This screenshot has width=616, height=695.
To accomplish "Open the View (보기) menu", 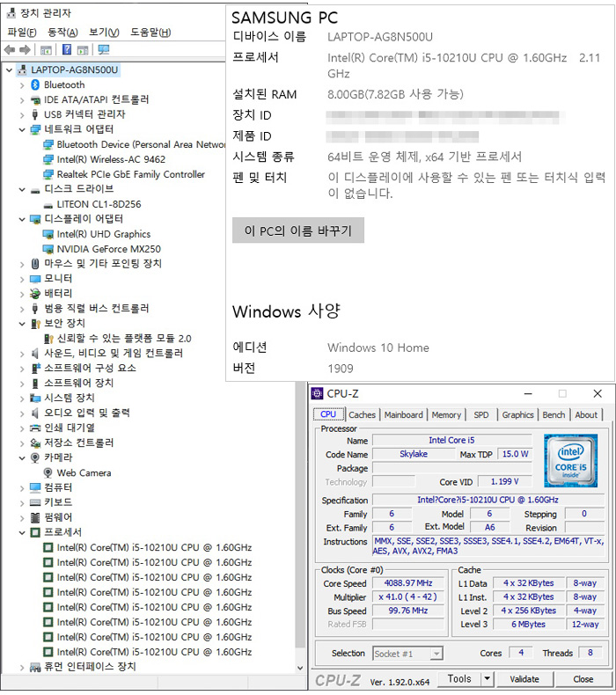I will coord(104,33).
